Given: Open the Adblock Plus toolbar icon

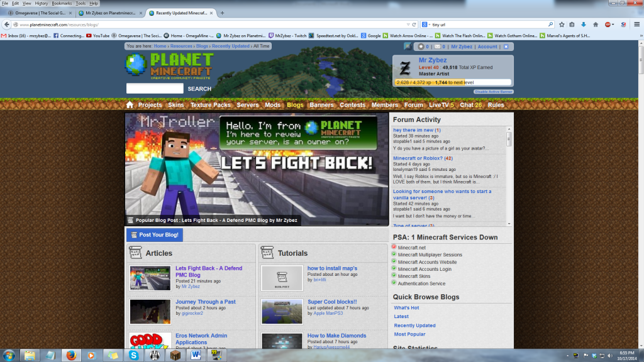Looking at the screenshot, I should (x=608, y=25).
